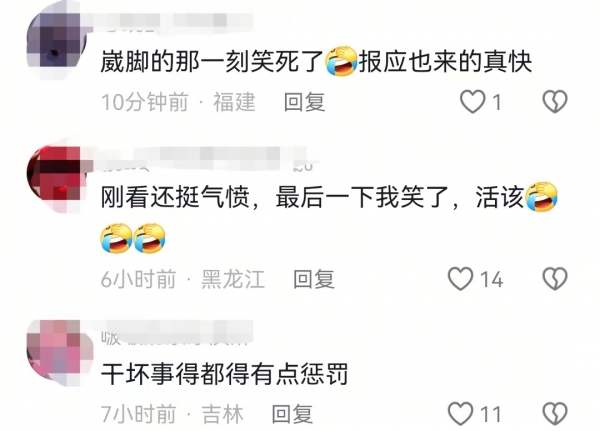Dislike the Fujian comment with broken heart

point(555,102)
